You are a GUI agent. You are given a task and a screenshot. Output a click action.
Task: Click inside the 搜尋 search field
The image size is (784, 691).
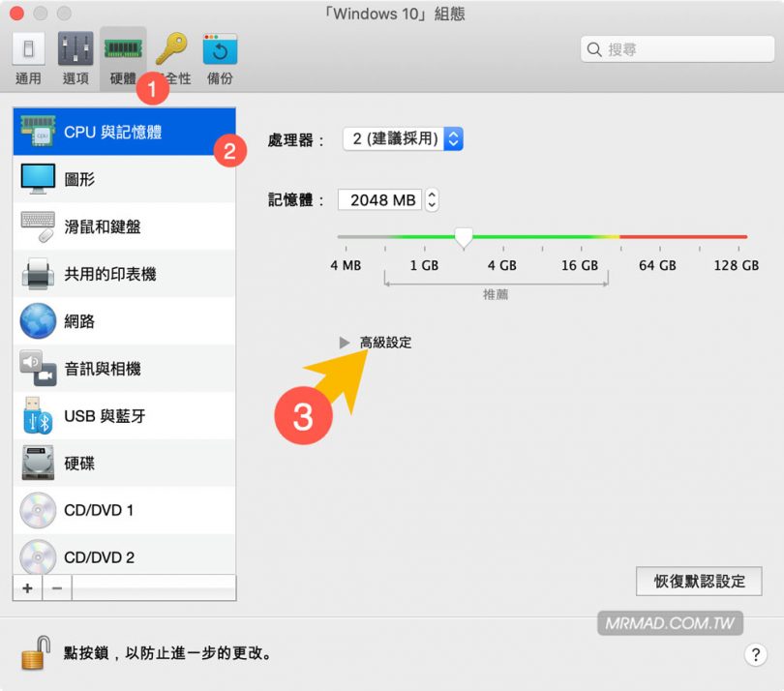point(678,48)
